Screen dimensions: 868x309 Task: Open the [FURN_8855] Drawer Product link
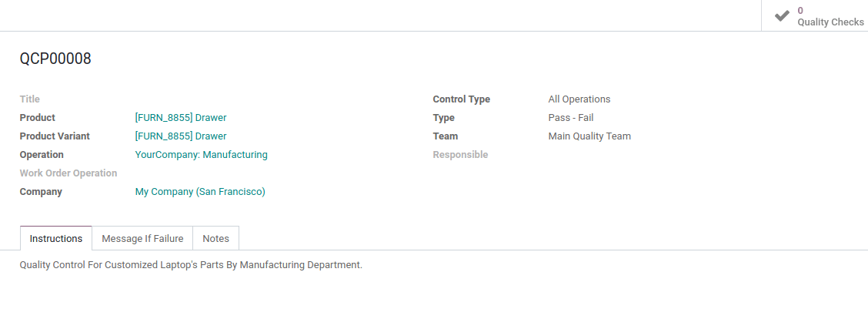point(181,118)
